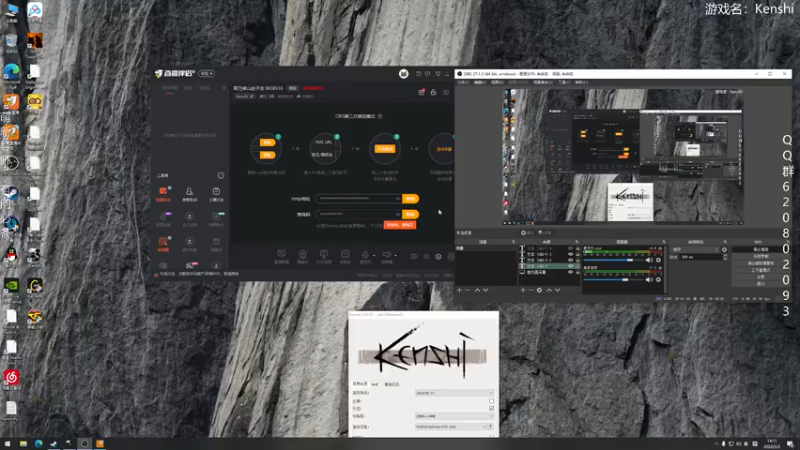The height and width of the screenshot is (450, 800).
Task: Open settings gear in live companion bottom bar
Action: point(438,257)
